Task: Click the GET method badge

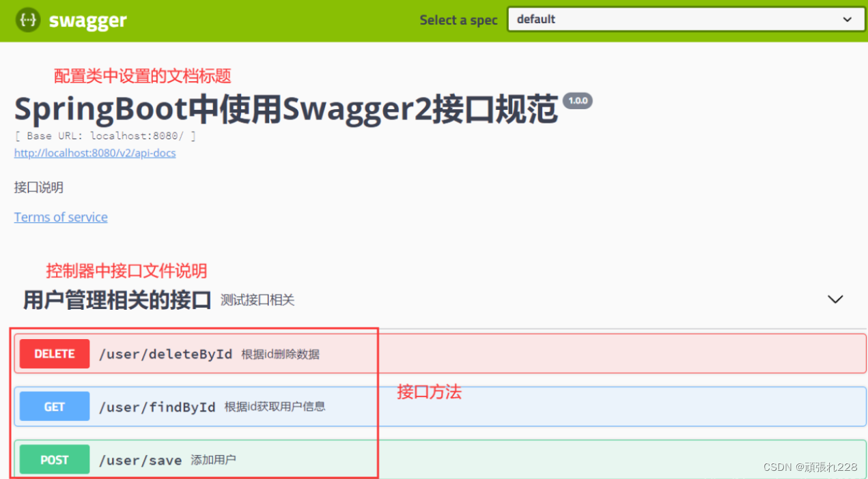Action: [x=54, y=406]
